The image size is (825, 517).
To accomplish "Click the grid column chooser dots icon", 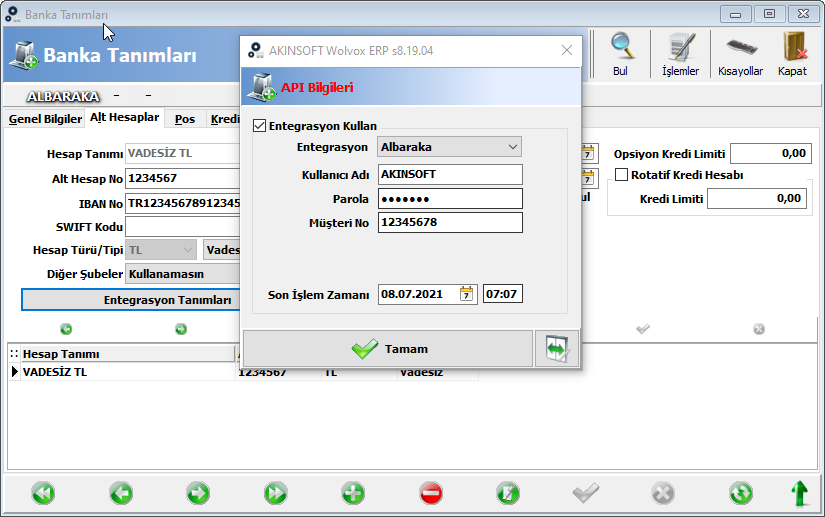I will (x=14, y=354).
